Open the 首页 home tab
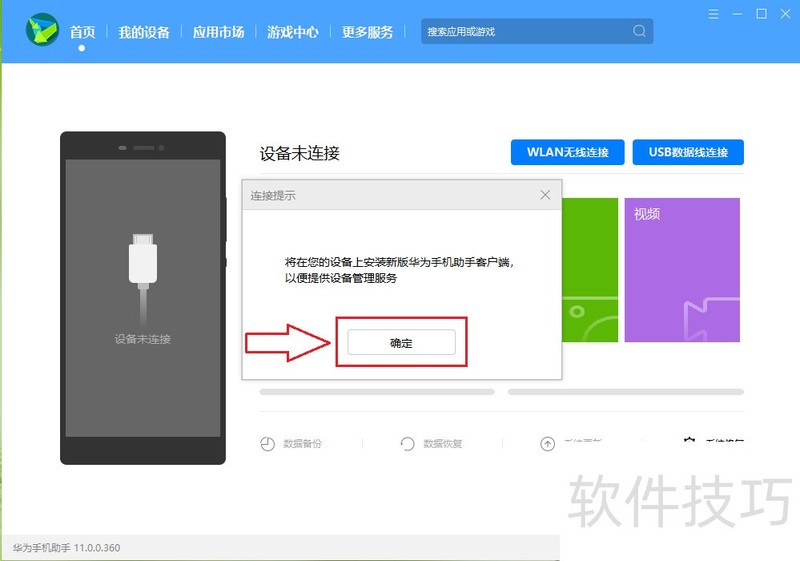 (x=82, y=32)
